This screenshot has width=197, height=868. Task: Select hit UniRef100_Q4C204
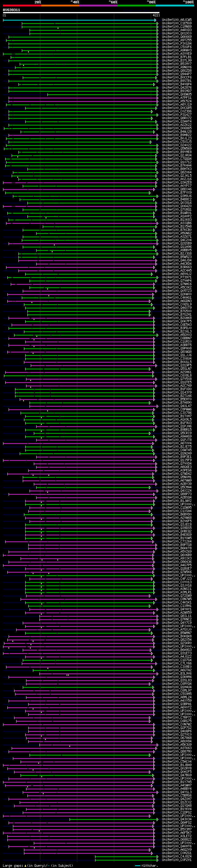pos(177,240)
